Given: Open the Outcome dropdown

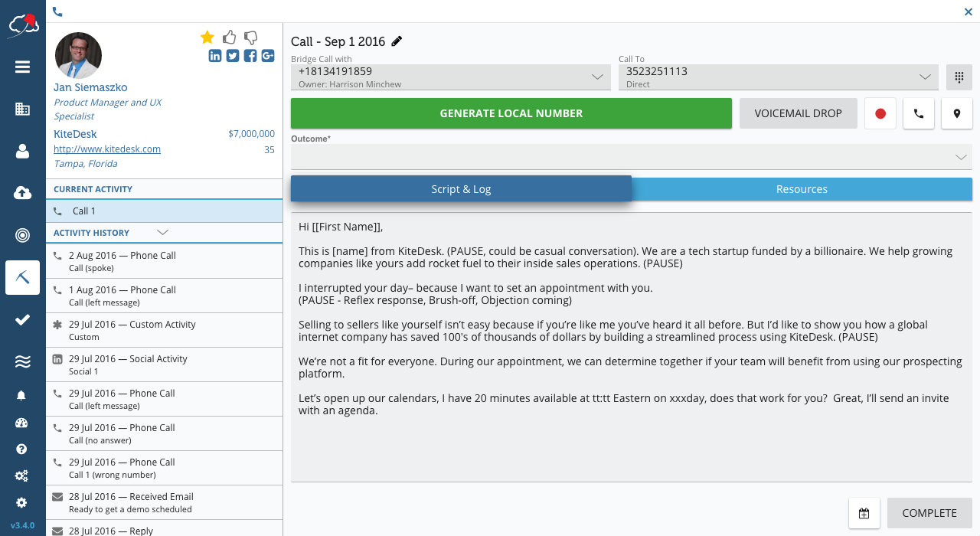Looking at the screenshot, I should 961,157.
